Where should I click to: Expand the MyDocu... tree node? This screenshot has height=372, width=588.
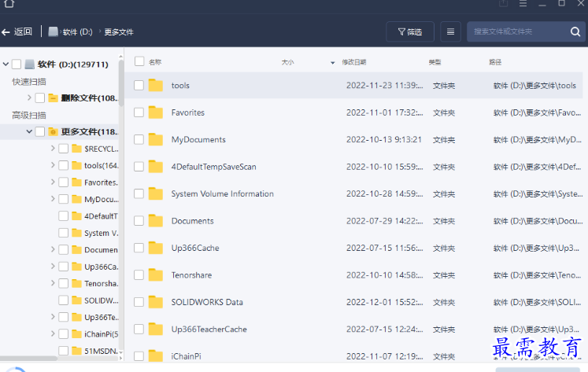53,199
